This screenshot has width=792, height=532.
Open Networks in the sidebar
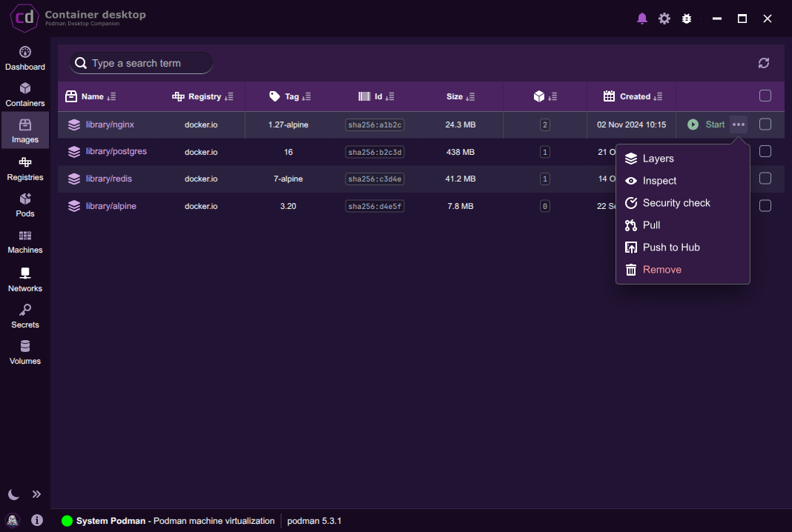[x=24, y=279]
